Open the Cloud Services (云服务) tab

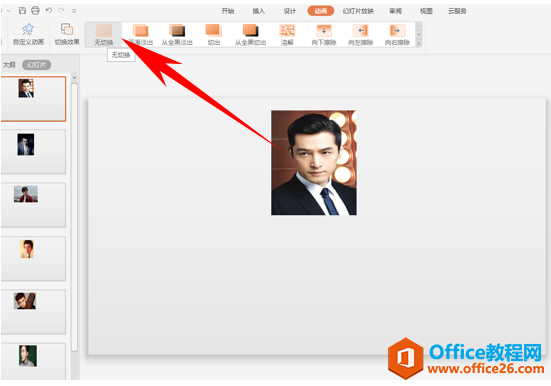pos(457,11)
